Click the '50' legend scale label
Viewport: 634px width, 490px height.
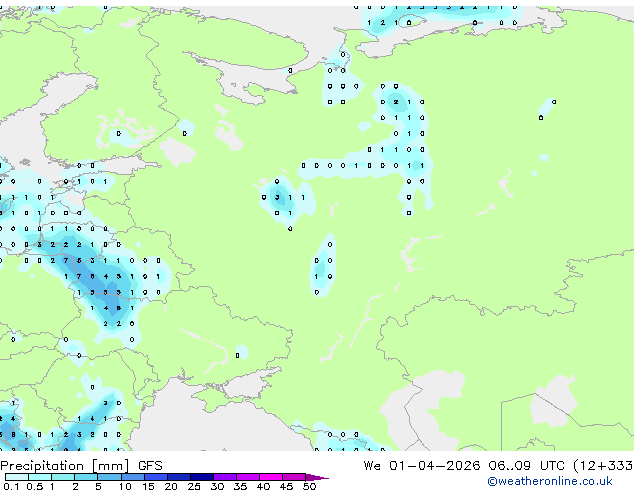point(309,486)
